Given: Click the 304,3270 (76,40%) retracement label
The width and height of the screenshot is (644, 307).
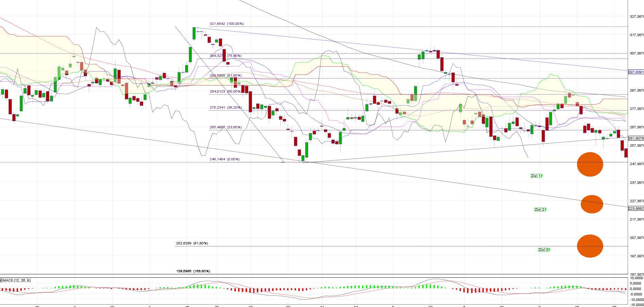Looking at the screenshot, I should (x=226, y=56).
